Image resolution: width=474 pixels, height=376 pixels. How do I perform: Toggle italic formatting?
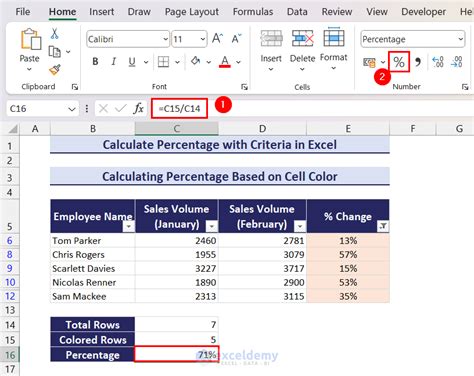click(114, 61)
